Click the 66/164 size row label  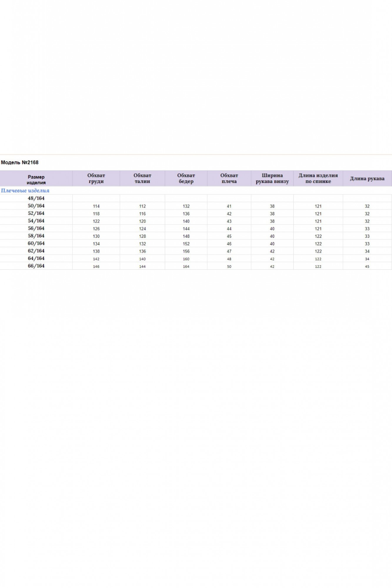coord(36,266)
